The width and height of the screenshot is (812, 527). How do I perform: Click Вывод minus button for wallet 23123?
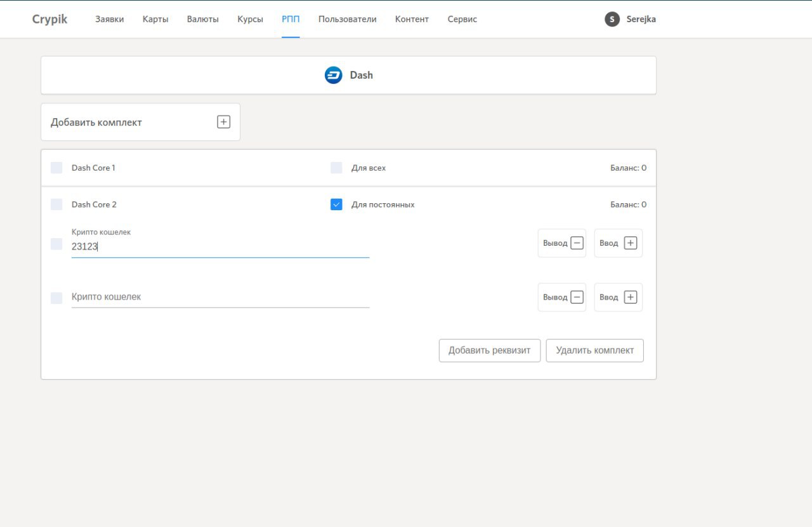pos(562,243)
